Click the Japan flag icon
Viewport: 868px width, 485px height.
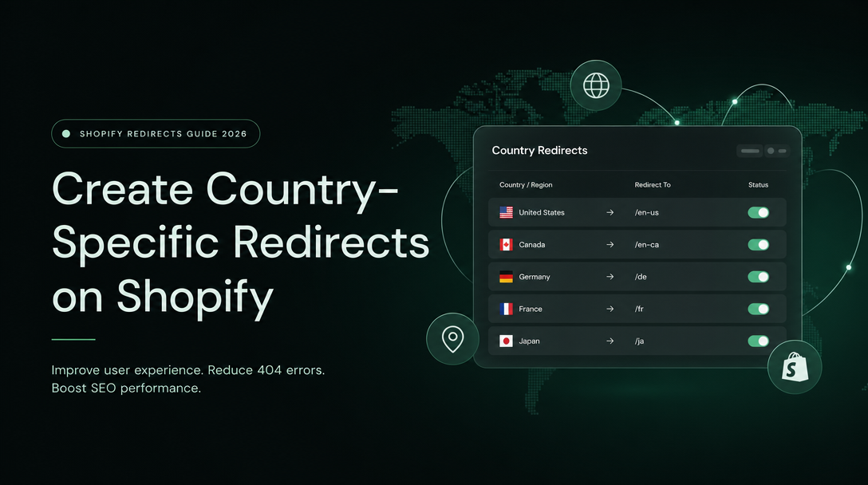(506, 341)
